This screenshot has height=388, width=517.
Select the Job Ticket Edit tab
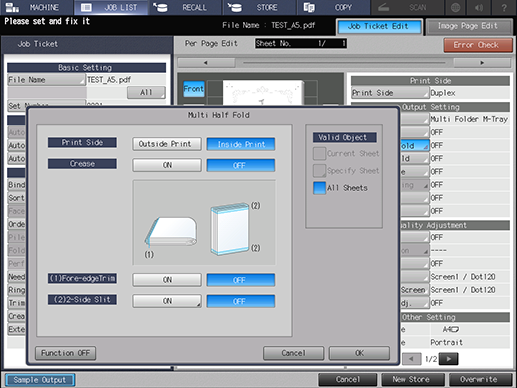[x=378, y=26]
